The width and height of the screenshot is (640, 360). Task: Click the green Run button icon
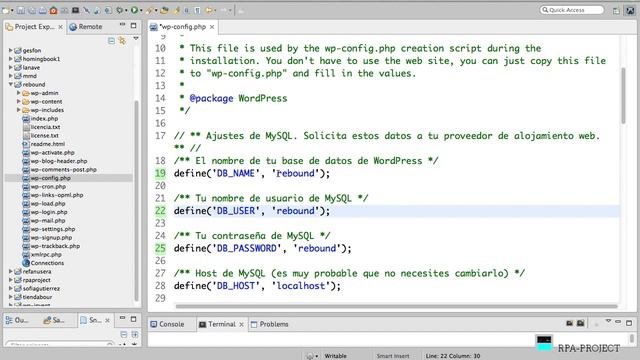(134, 10)
